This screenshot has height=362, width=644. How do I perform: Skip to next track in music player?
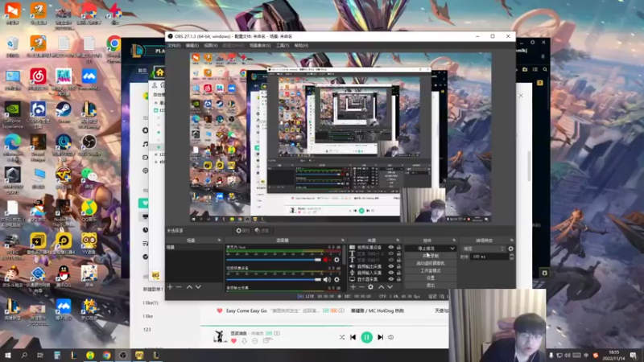click(x=380, y=337)
